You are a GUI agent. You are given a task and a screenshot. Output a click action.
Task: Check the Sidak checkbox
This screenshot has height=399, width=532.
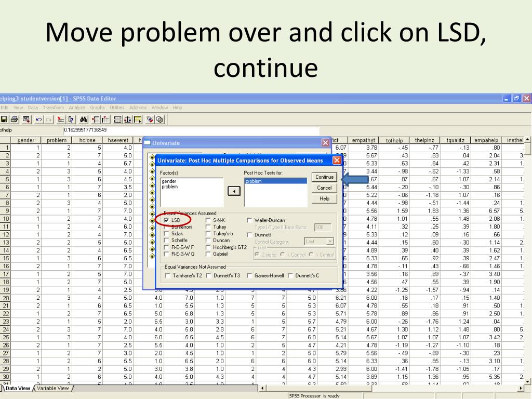(x=167, y=234)
